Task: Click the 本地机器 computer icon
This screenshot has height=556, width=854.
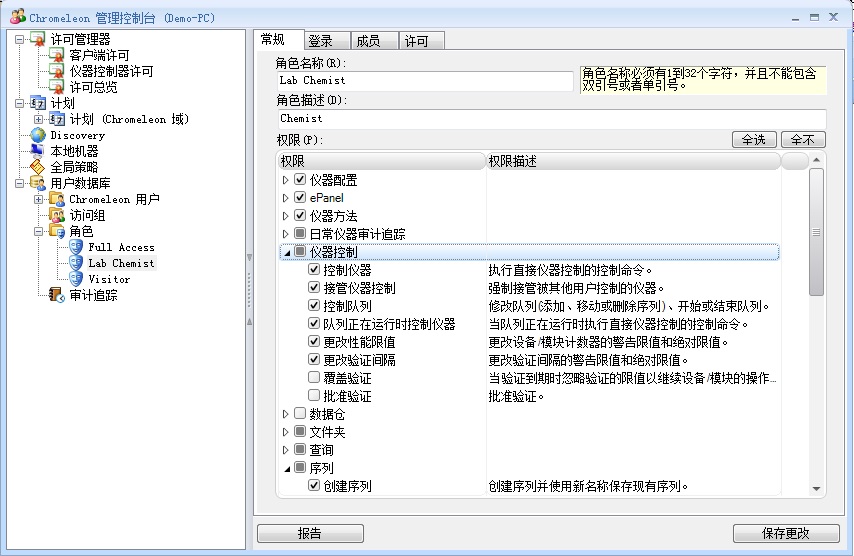Action: coord(38,151)
